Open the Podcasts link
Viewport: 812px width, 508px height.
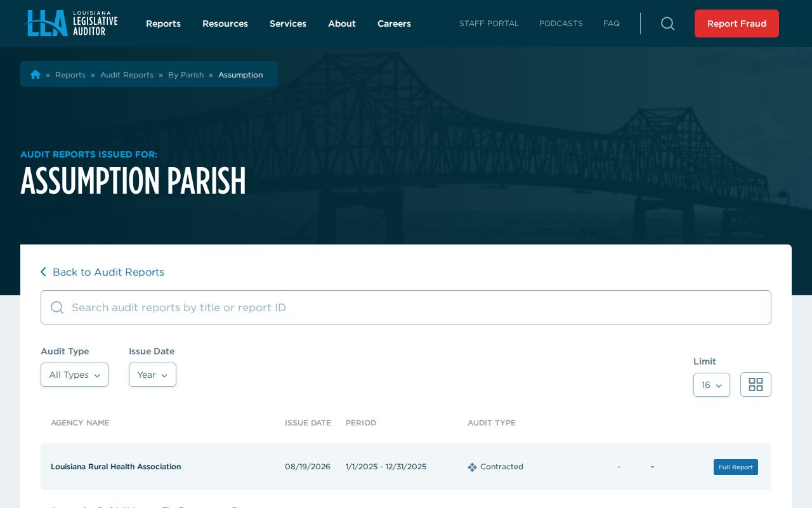click(561, 23)
